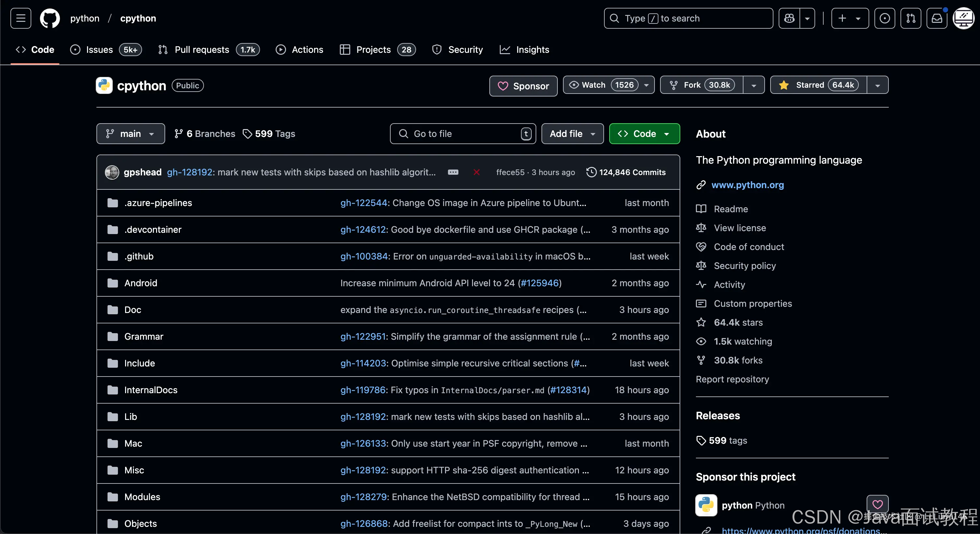Open 599 tags under Releases
This screenshot has height=534, width=980.
[722, 440]
